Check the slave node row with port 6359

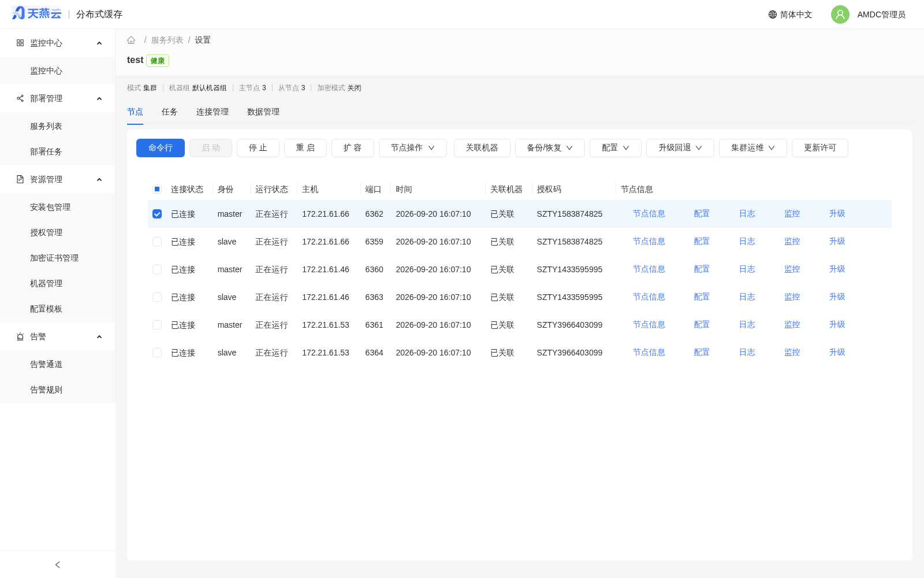pos(157,242)
